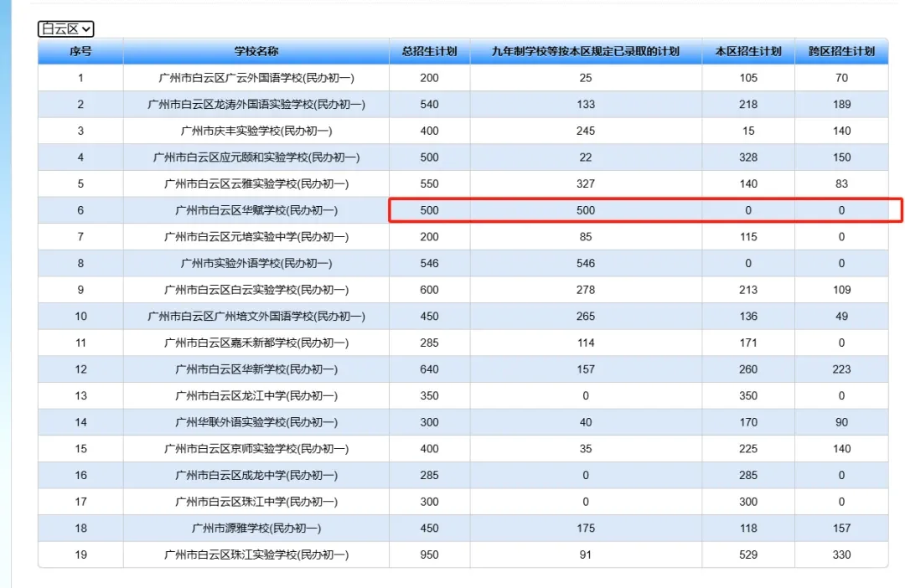Select 广州华联外语实验学校(民办初一) name
This screenshot has width=905, height=588.
256,423
